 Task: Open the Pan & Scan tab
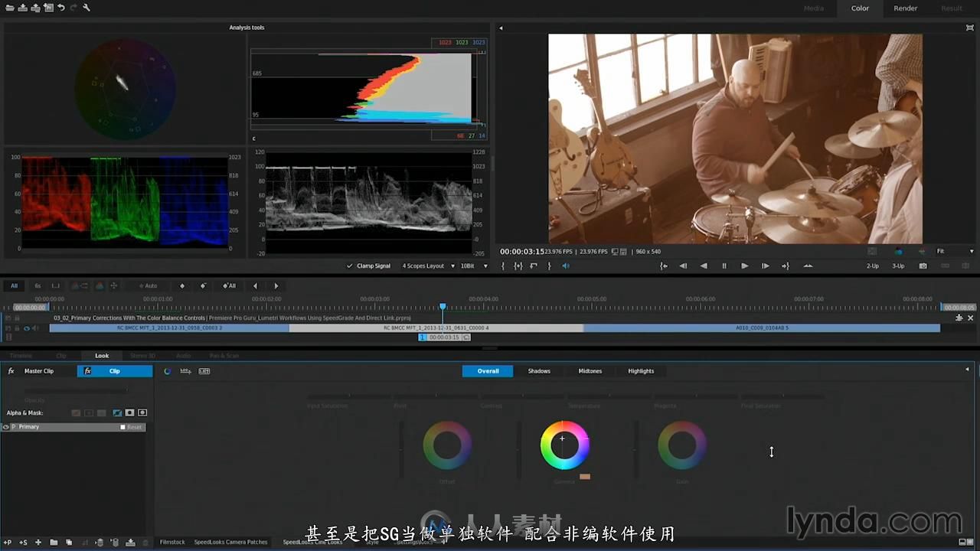(x=224, y=355)
